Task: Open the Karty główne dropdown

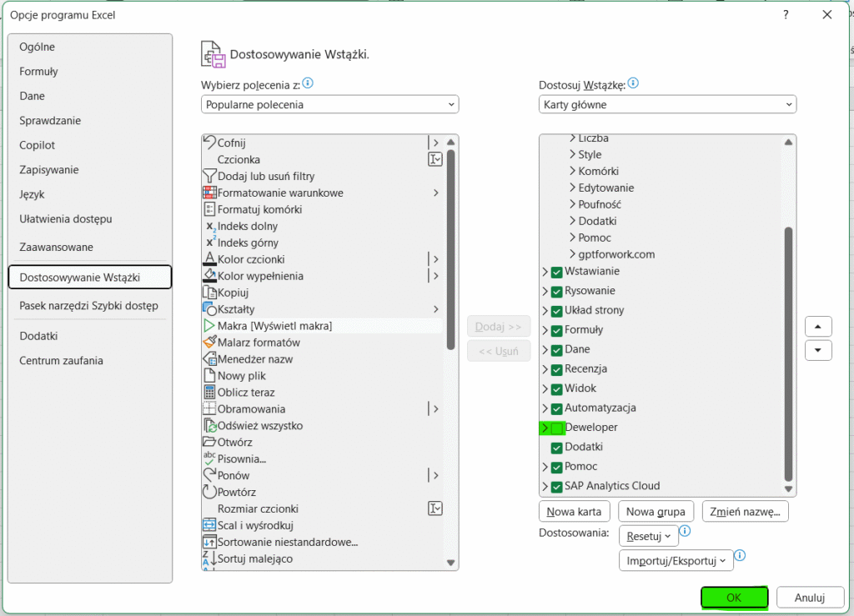Action: (668, 104)
